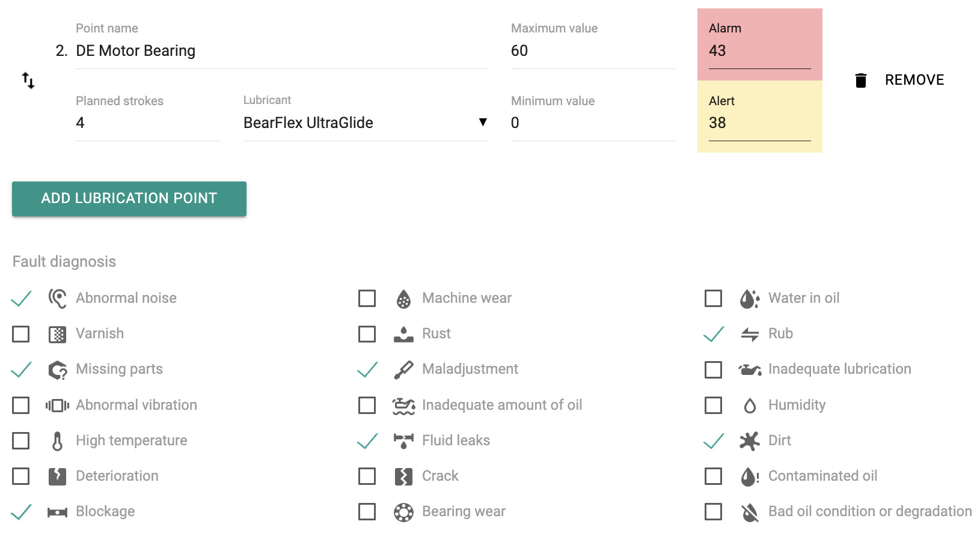Image resolution: width=980 pixels, height=548 pixels.
Task: Click the Water in oil droplet icon
Action: pyautogui.click(x=750, y=299)
